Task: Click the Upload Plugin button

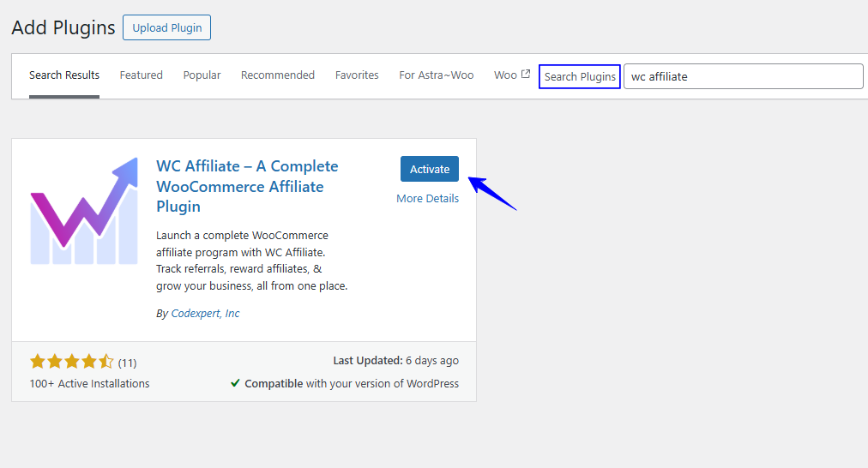Action: pos(166,27)
